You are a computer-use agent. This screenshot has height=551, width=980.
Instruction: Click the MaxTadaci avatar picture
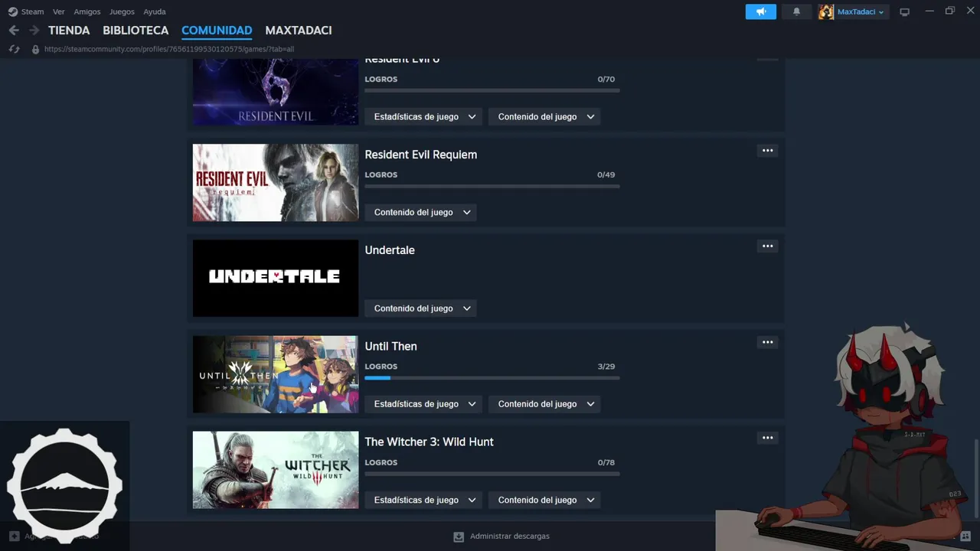pyautogui.click(x=826, y=11)
